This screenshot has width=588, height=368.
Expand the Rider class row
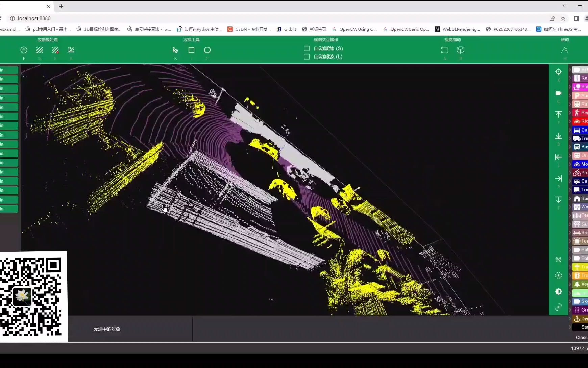(x=570, y=121)
